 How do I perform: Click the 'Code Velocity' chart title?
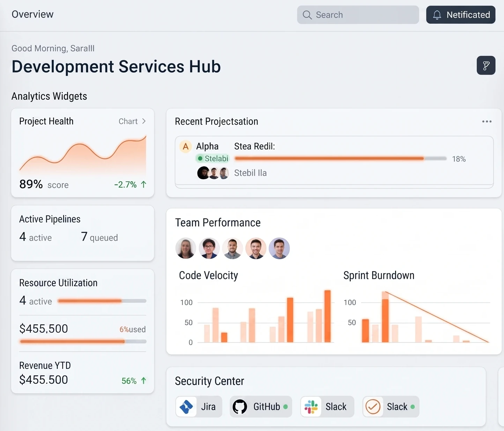coord(208,275)
